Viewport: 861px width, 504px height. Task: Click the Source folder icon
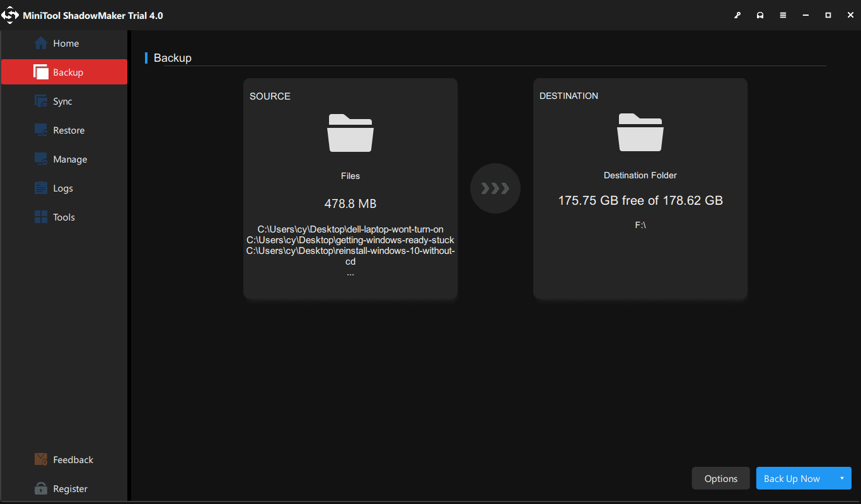coord(350,132)
